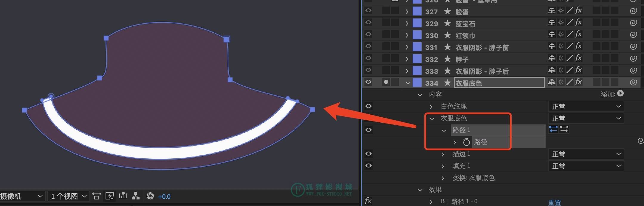644x206 pixels.
Task: Click parent pick whip of layer 330 红领巾
Action: [634, 35]
